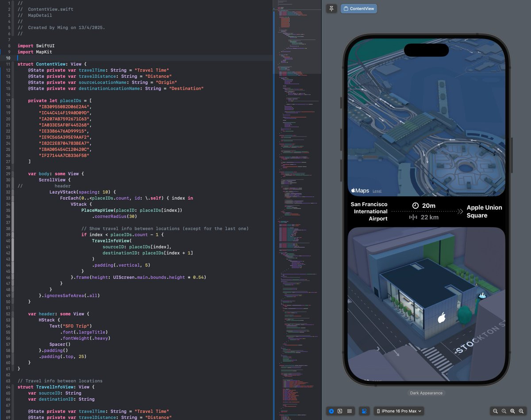
Task: Open the Legal link on the top map
Action: 377,191
